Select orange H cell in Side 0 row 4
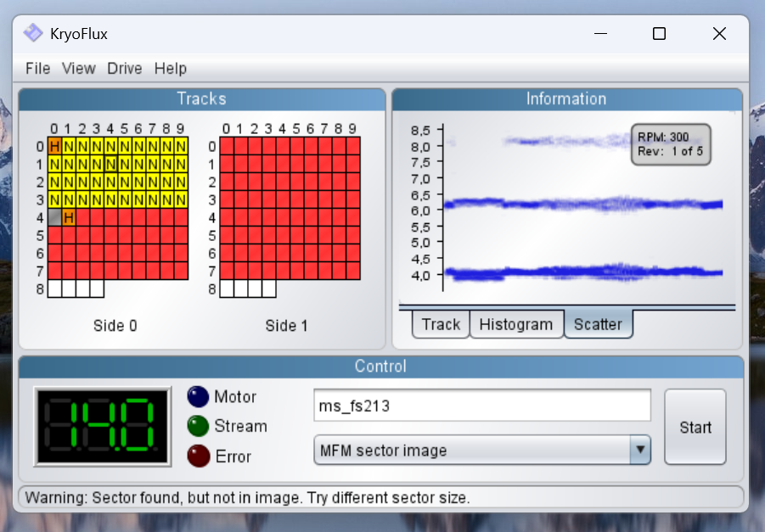This screenshot has width=765, height=532. (x=69, y=217)
